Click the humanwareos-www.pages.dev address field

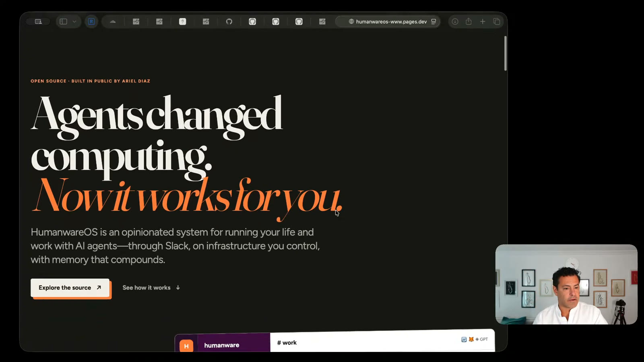click(388, 22)
